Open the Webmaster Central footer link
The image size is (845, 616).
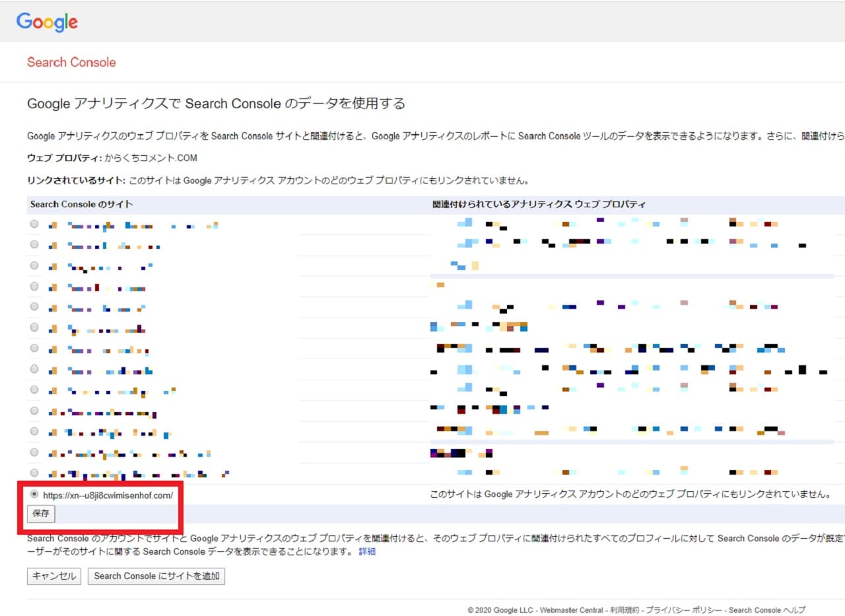(571, 610)
